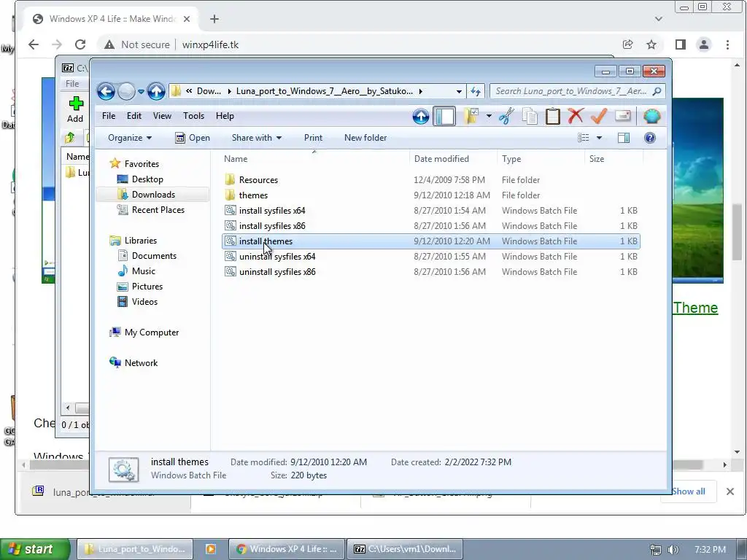Open the File menu in Explorer
747x560 pixels.
coord(109,116)
